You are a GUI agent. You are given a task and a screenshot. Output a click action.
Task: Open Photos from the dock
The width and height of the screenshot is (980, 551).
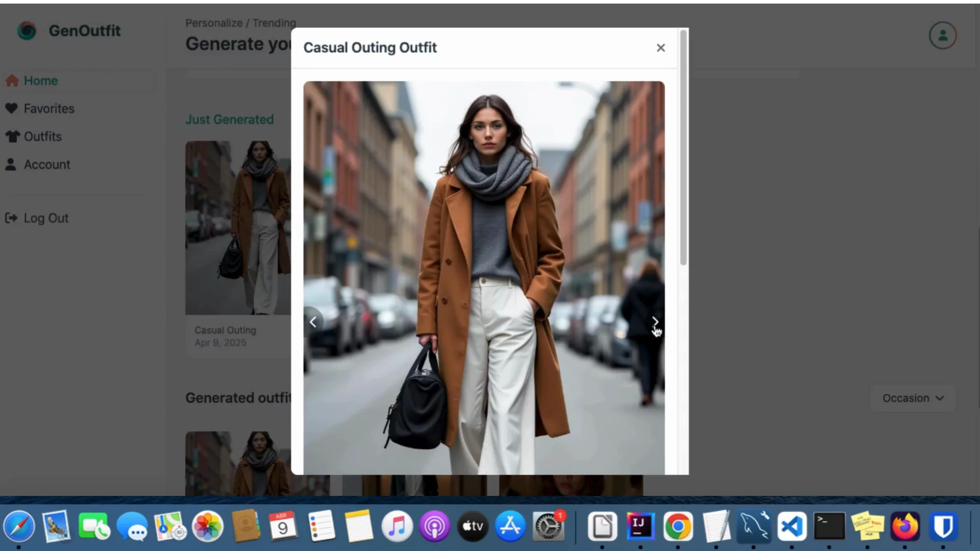(208, 527)
